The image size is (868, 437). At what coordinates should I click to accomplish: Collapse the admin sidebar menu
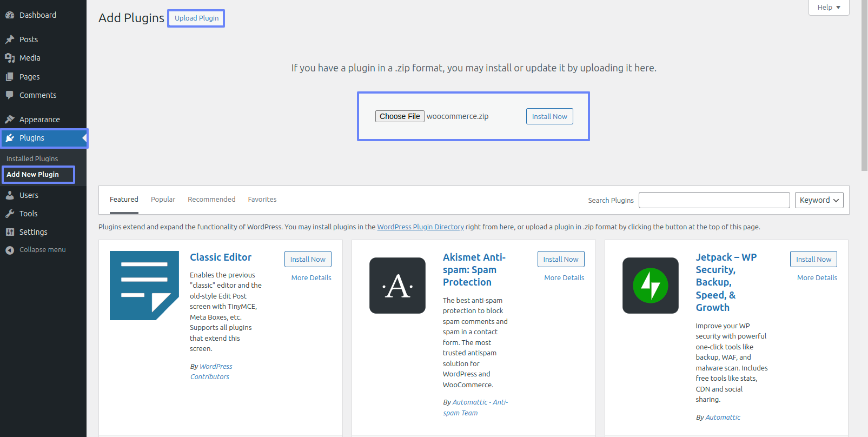click(36, 250)
